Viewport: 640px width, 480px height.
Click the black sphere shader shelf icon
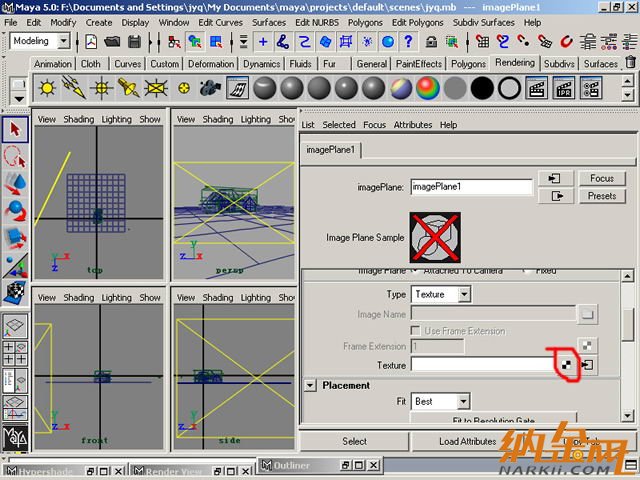[481, 88]
